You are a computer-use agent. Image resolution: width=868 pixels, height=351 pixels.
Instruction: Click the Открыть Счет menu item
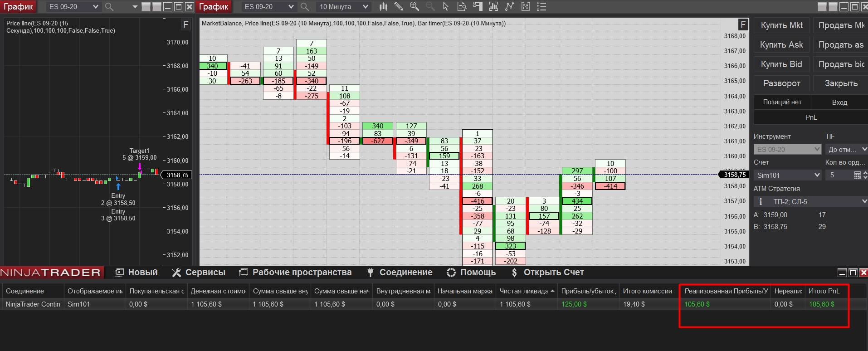point(547,273)
